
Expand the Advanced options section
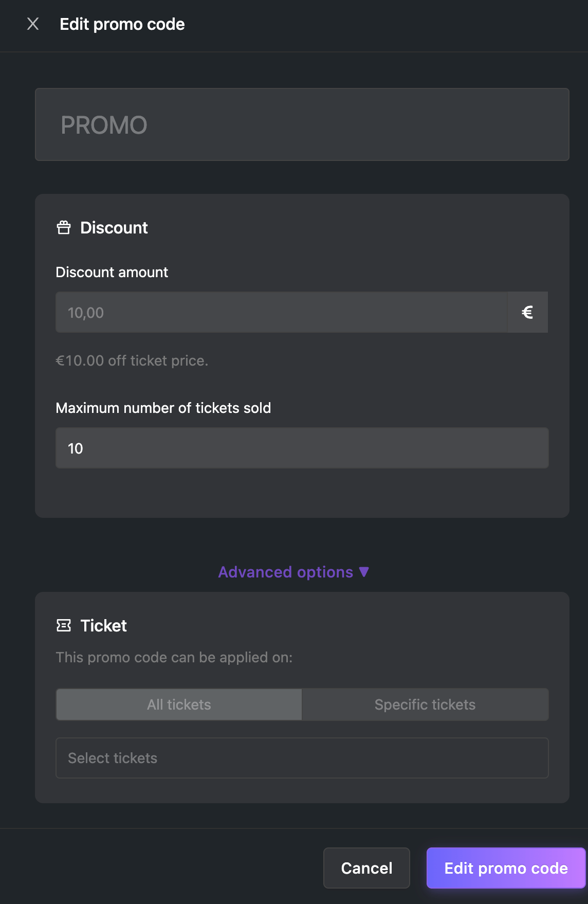[295, 572]
